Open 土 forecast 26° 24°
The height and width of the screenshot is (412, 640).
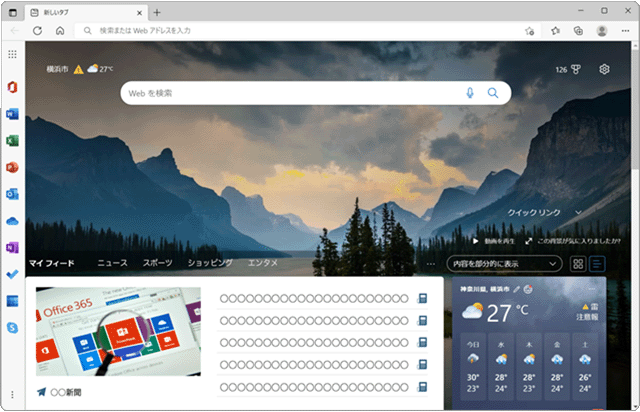click(585, 367)
